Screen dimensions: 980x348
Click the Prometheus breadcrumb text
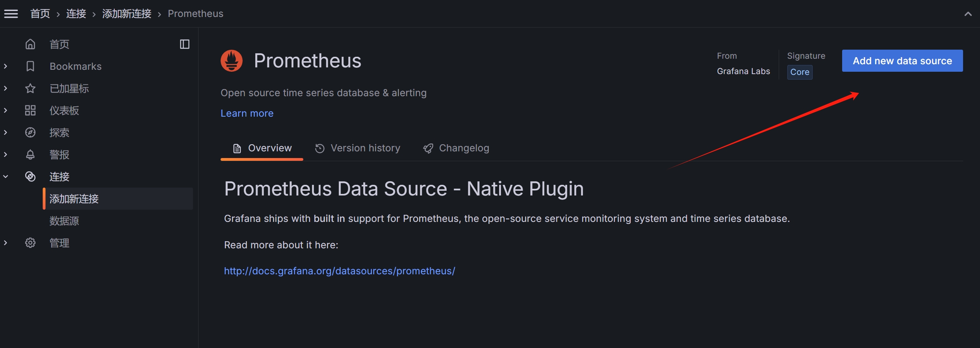(x=195, y=14)
